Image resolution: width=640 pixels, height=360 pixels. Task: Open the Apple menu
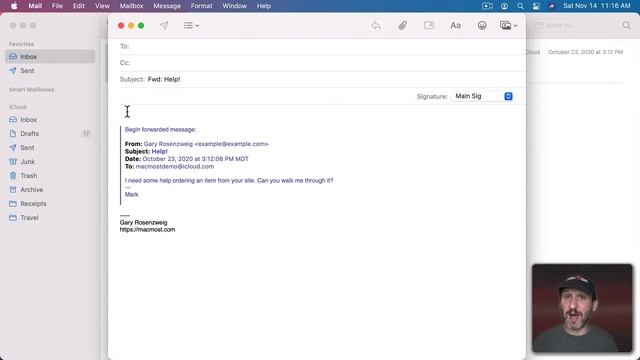tap(14, 6)
